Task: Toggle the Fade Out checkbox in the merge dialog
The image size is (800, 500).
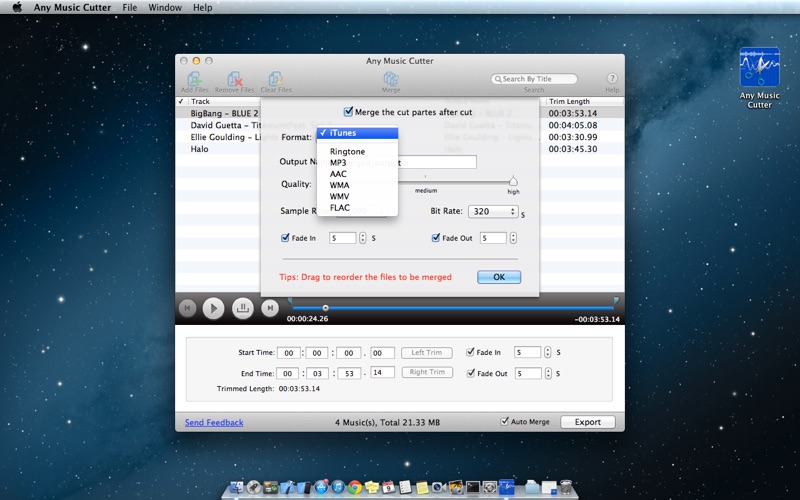Action: [x=436, y=237]
